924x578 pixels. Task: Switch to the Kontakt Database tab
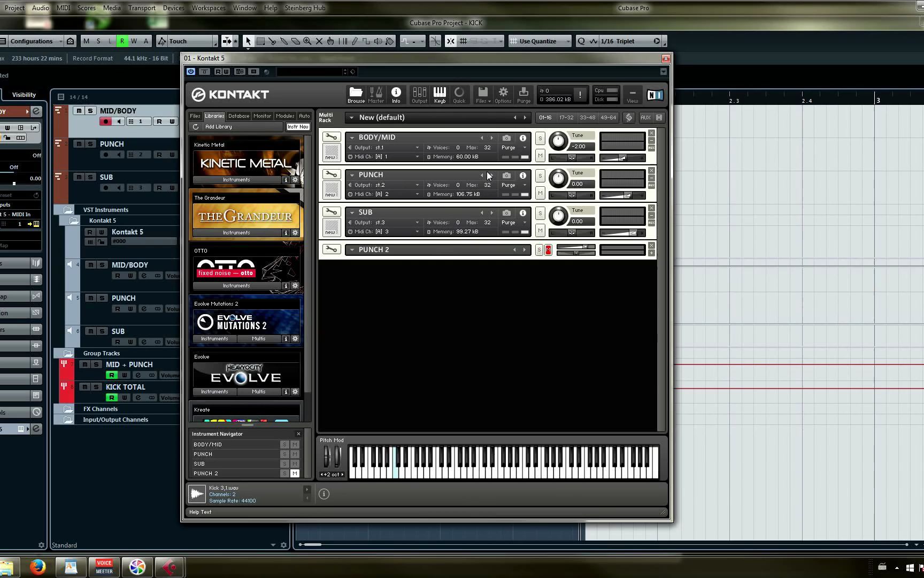[x=238, y=116]
